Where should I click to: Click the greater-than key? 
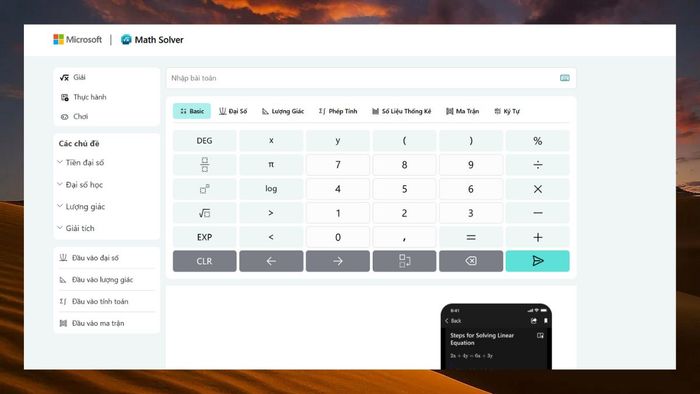click(x=271, y=213)
